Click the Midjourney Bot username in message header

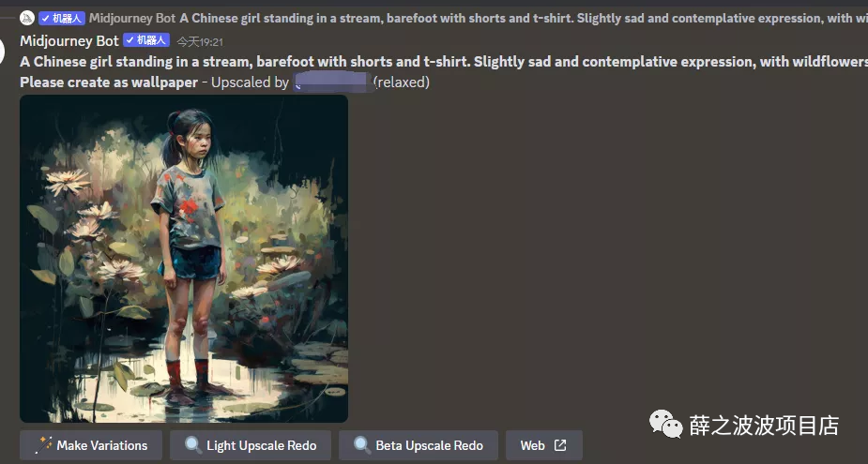tap(69, 41)
